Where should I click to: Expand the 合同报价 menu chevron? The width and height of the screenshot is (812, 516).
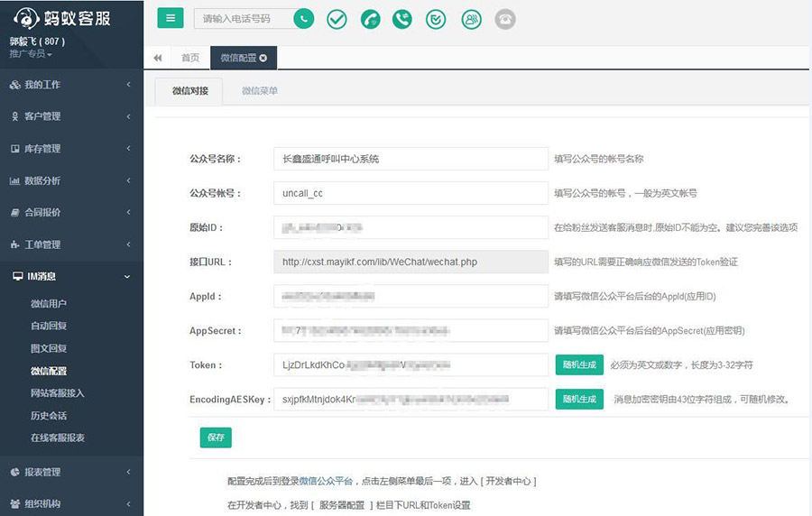tap(128, 212)
